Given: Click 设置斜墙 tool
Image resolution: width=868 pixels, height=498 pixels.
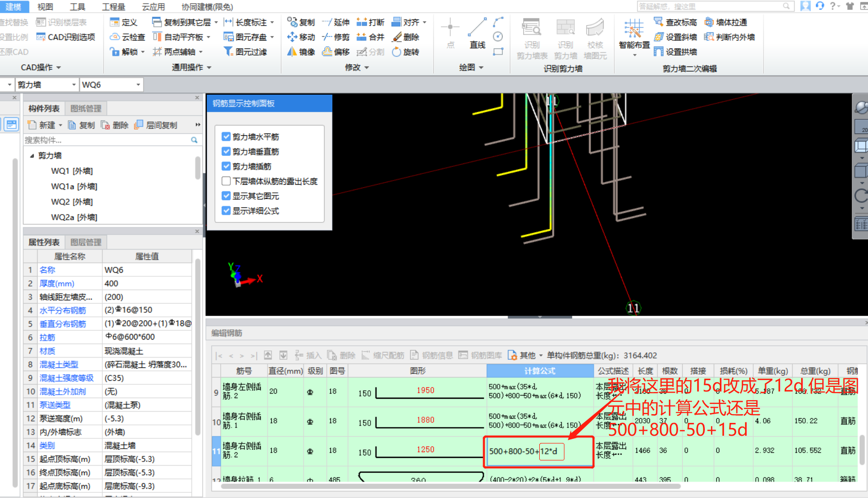Looking at the screenshot, I should pyautogui.click(x=676, y=37).
